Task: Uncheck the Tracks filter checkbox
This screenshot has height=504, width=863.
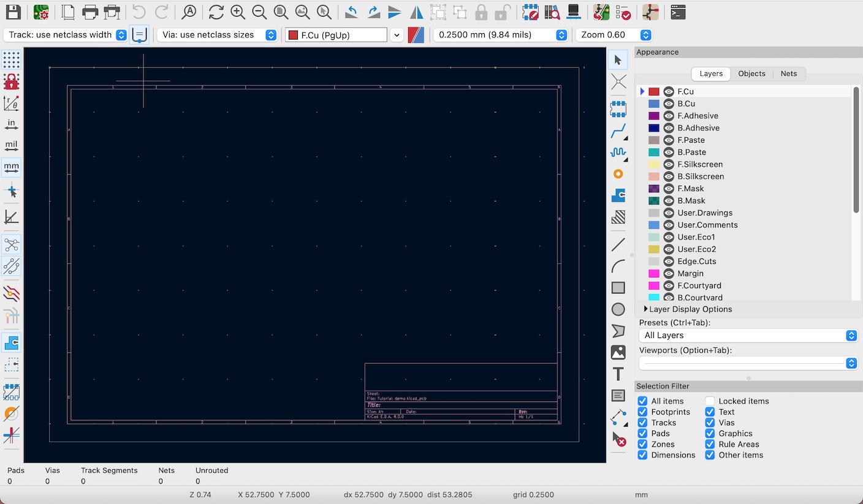Action: point(642,423)
